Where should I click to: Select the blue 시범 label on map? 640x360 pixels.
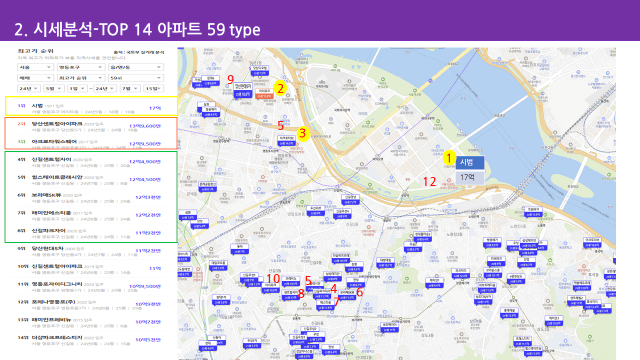(470, 162)
